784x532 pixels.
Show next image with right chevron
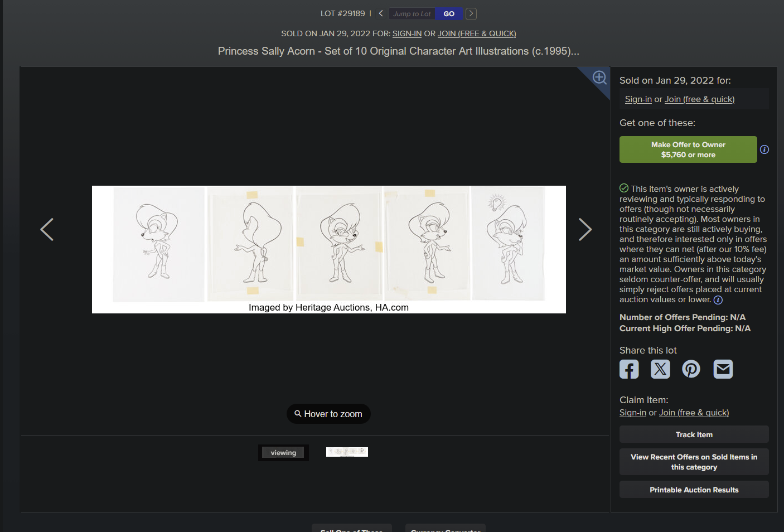click(585, 229)
